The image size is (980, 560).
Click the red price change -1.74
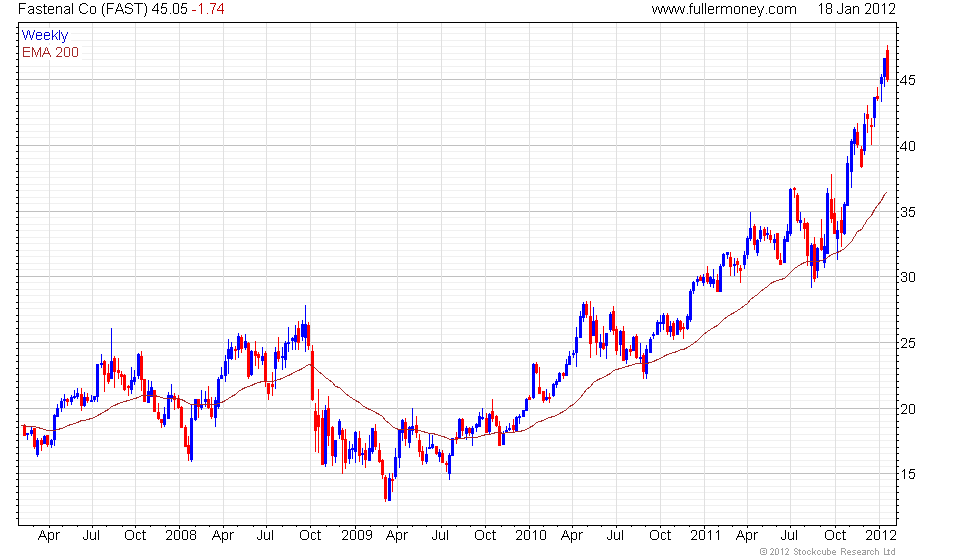coord(208,9)
